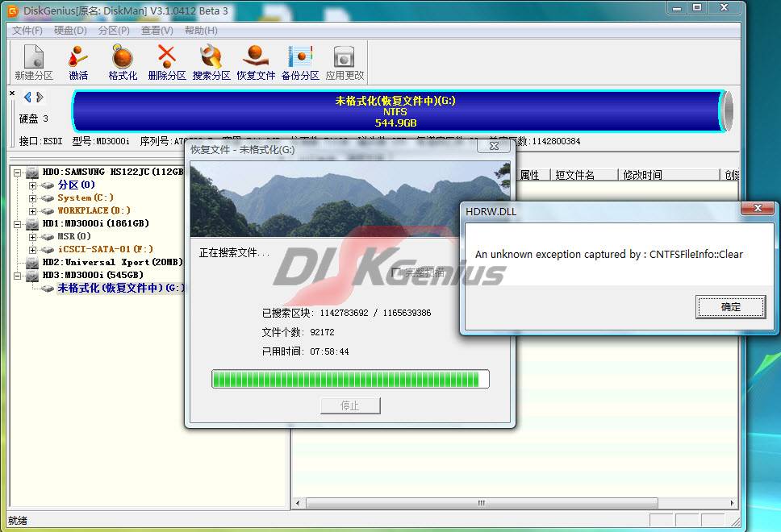Viewport: 781px width, 532px height.
Task: Open the 文件(F) menu
Action: click(27, 31)
